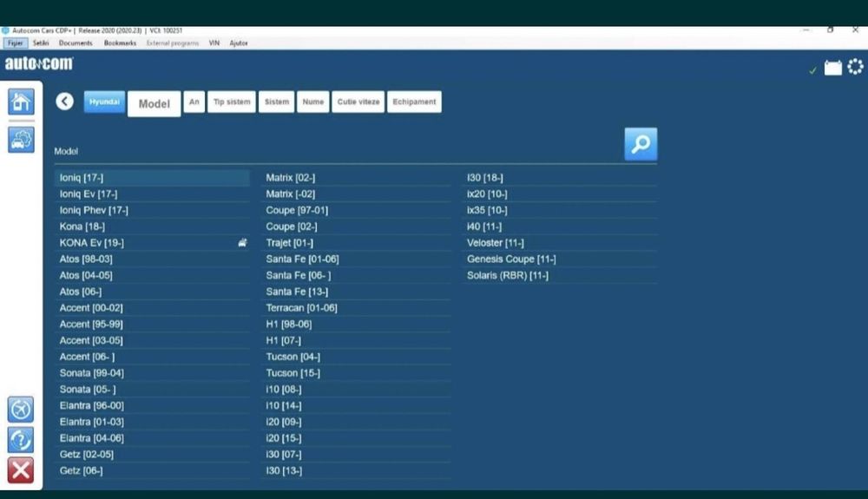Click the magnifier search button
This screenshot has width=868, height=499.
[x=641, y=144]
